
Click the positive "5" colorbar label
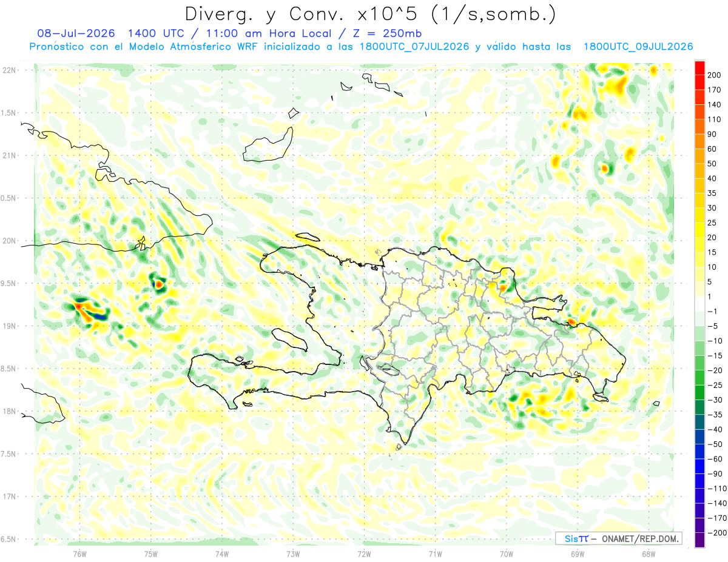coord(711,282)
